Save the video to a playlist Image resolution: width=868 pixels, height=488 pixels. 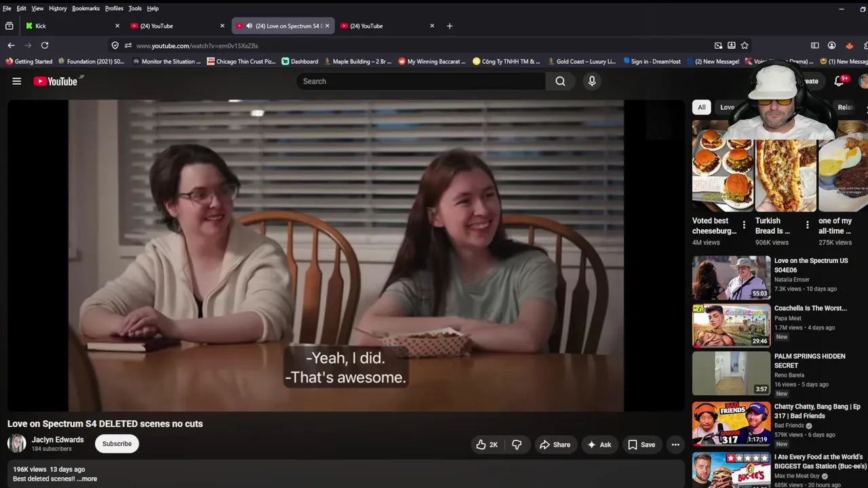point(642,445)
